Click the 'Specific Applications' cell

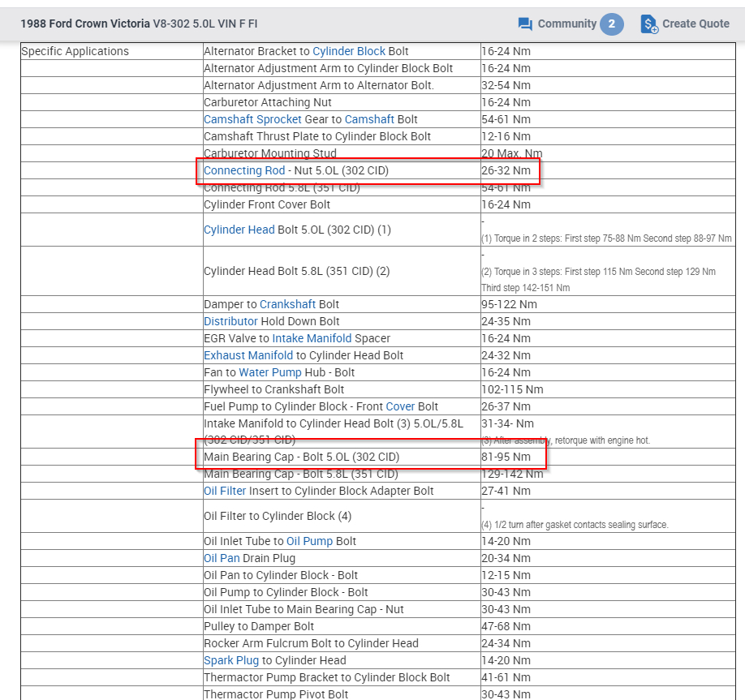tap(75, 51)
